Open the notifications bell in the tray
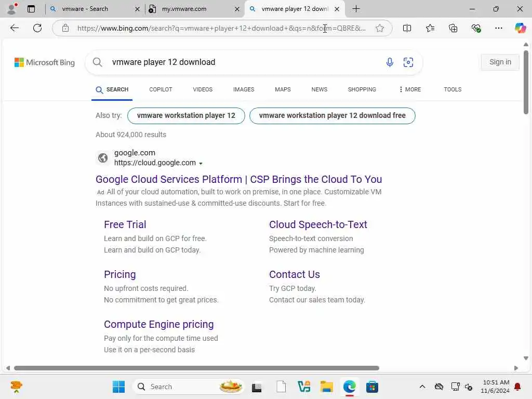The height and width of the screenshot is (399, 532). pyautogui.click(x=517, y=387)
